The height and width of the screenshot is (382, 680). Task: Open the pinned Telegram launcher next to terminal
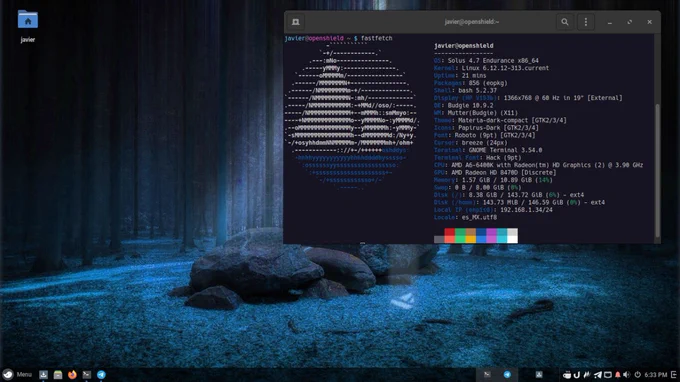[x=101, y=375]
